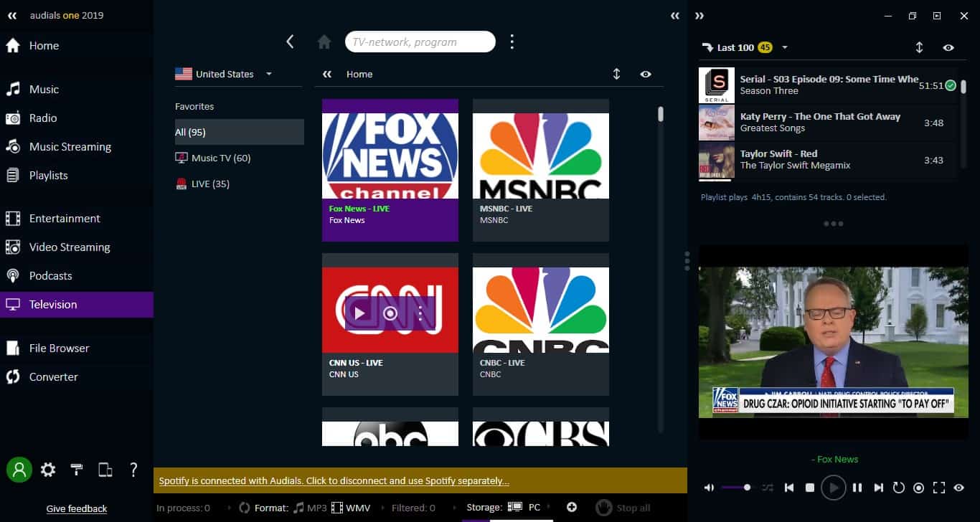Open the Home section in sidebar
The width and height of the screenshot is (980, 522).
pos(77,46)
